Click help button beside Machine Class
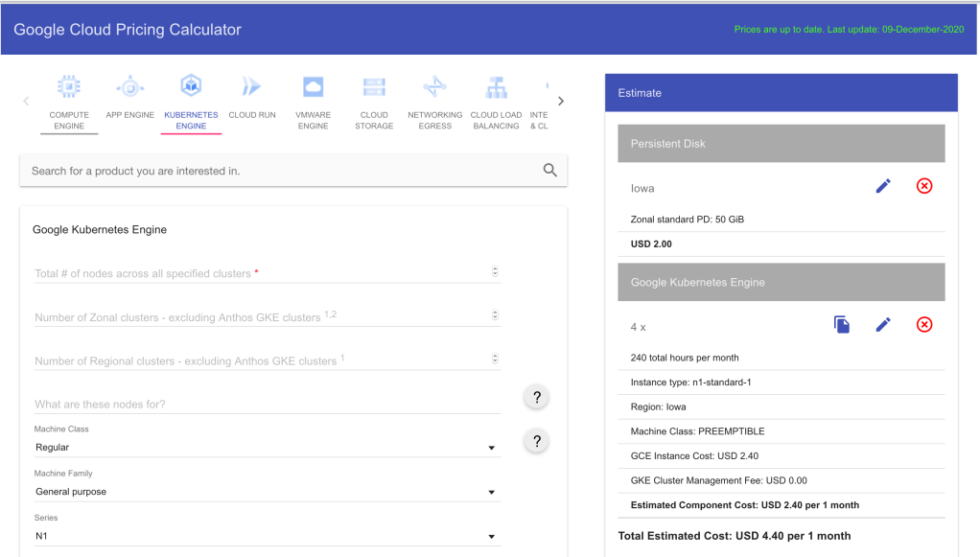This screenshot has height=557, width=980. pos(537,441)
